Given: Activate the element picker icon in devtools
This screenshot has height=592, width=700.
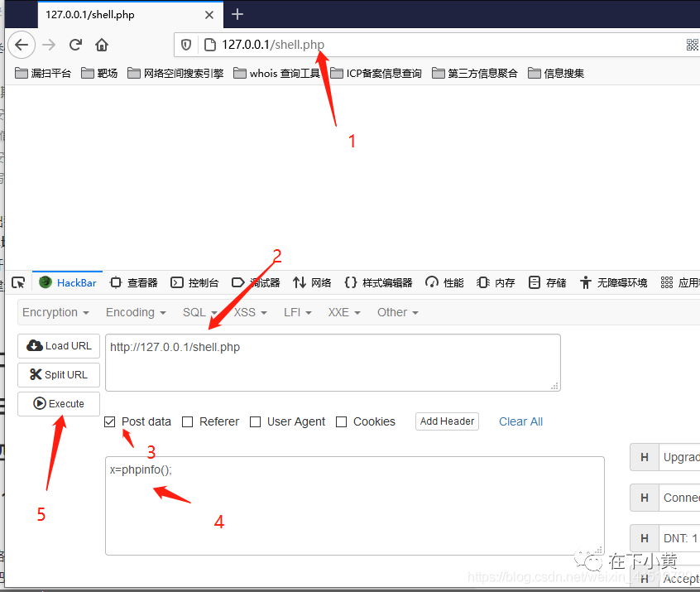Looking at the screenshot, I should [x=18, y=283].
